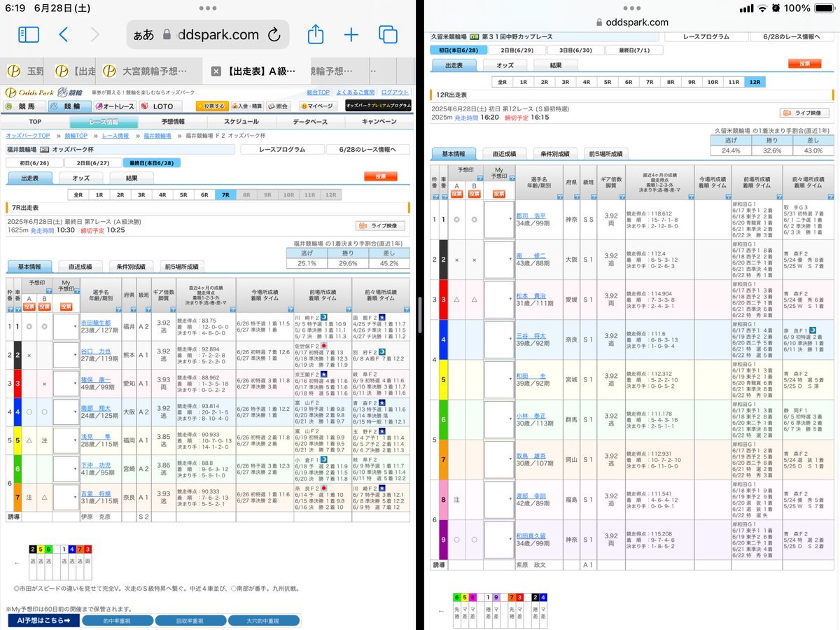Screen dimensions: 840x630
Task: Open ライブ映像 in right window
Action: [805, 113]
